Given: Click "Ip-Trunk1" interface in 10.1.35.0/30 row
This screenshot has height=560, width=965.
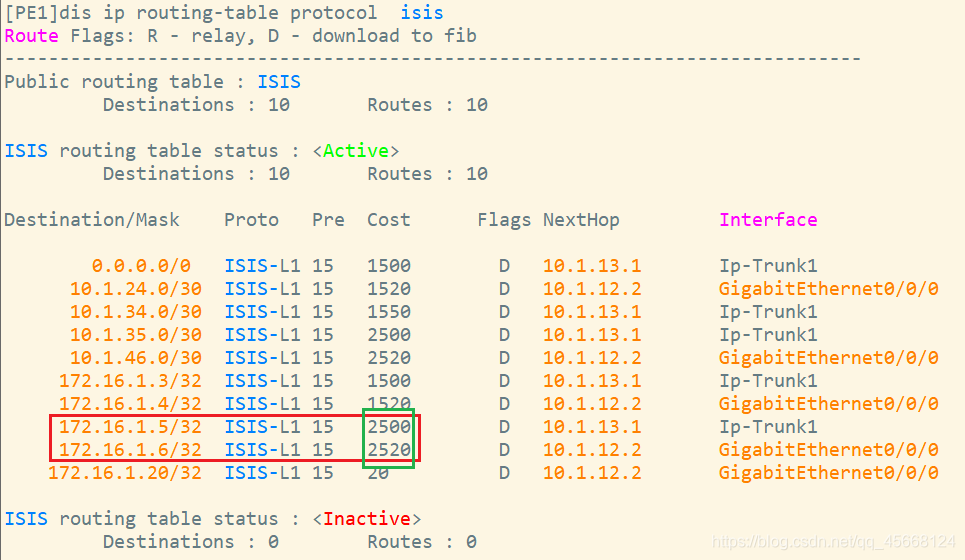Looking at the screenshot, I should [x=768, y=335].
